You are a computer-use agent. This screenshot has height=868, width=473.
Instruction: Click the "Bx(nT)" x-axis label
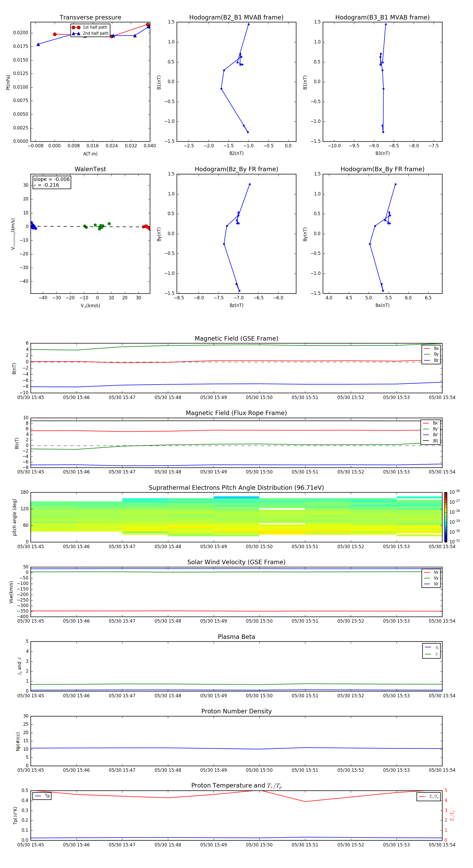tap(382, 305)
